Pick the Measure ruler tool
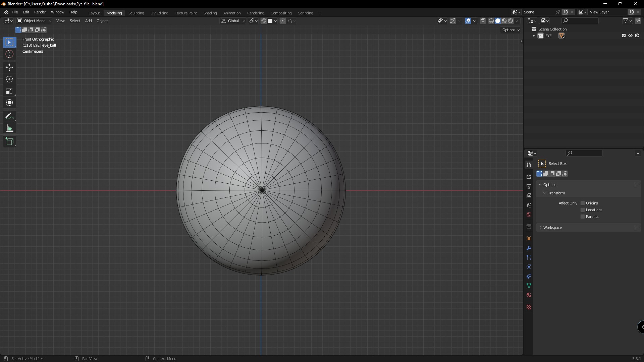 [9, 128]
